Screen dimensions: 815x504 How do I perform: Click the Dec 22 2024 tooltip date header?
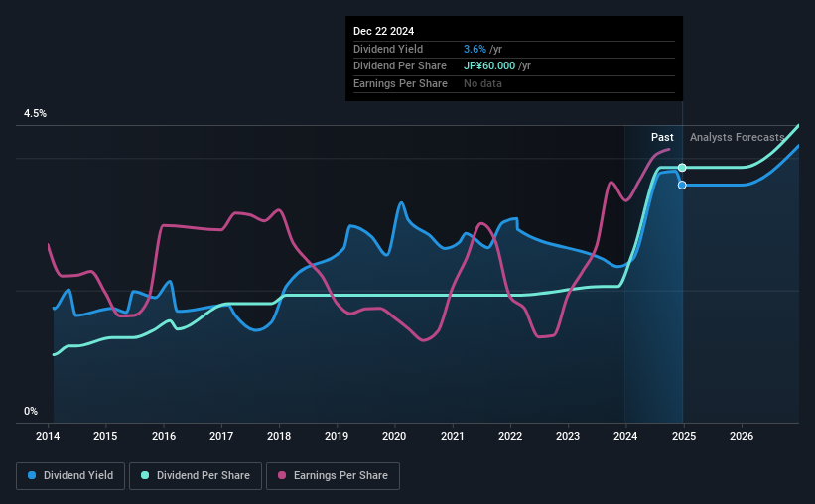[x=383, y=31]
